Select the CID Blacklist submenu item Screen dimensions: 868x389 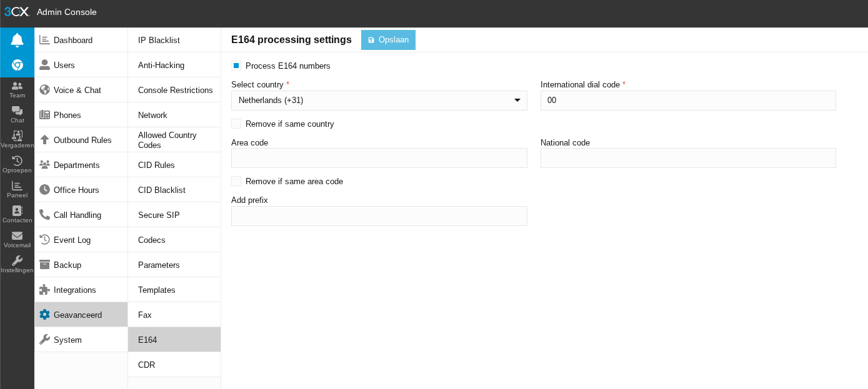pyautogui.click(x=162, y=190)
